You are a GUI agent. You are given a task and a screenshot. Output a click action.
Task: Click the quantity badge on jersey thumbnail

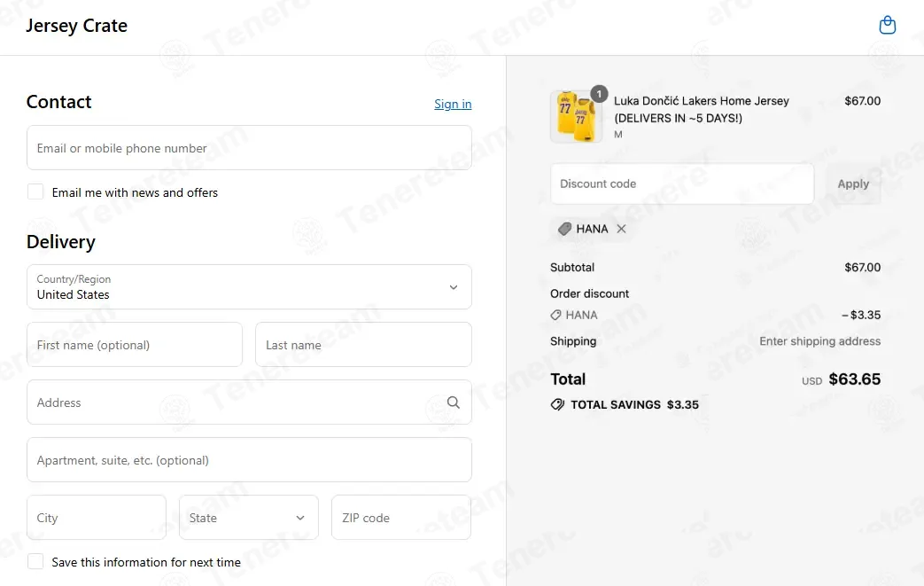(599, 94)
